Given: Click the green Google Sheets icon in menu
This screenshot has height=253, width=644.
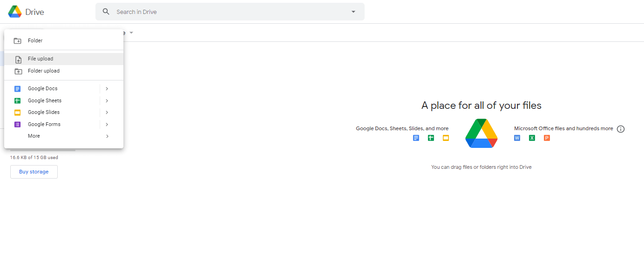Looking at the screenshot, I should click(x=18, y=100).
